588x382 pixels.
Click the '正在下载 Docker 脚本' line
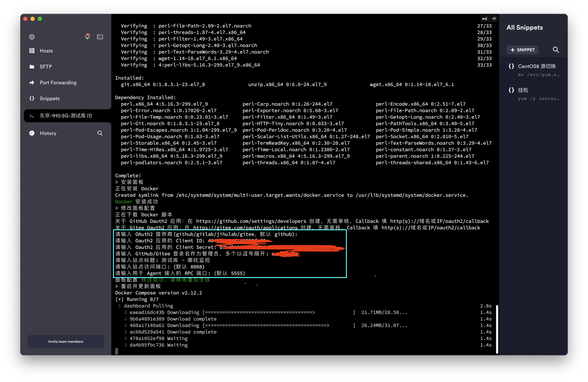click(x=144, y=215)
